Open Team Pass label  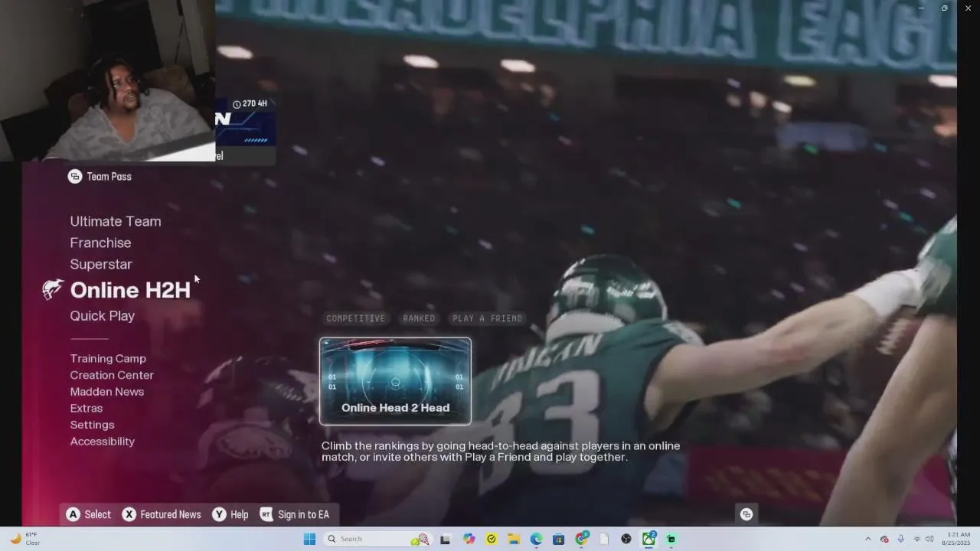[109, 177]
